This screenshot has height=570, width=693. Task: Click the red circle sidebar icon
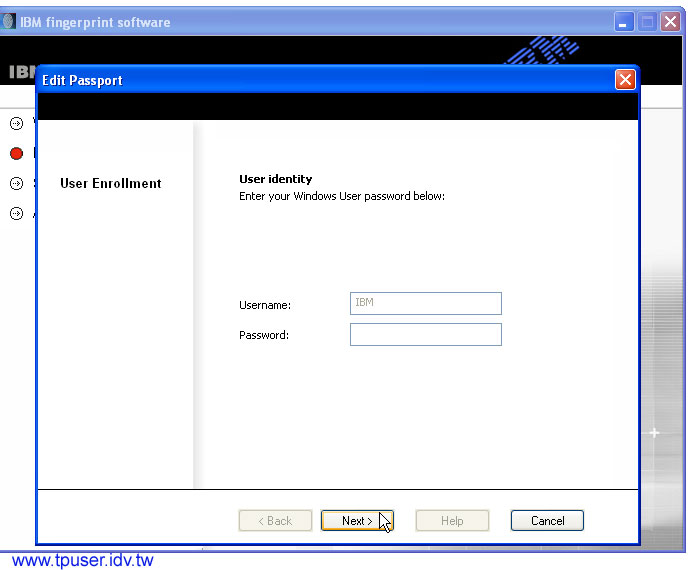click(16, 153)
